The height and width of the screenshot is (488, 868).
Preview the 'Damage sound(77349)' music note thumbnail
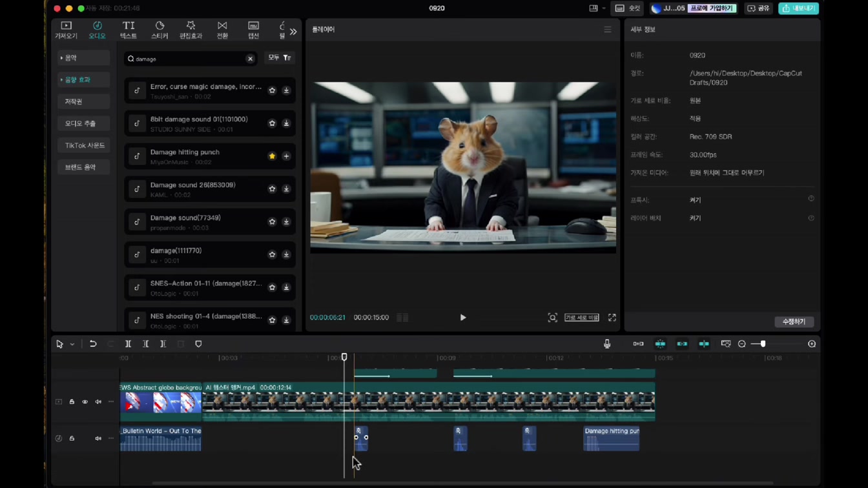[x=137, y=222]
